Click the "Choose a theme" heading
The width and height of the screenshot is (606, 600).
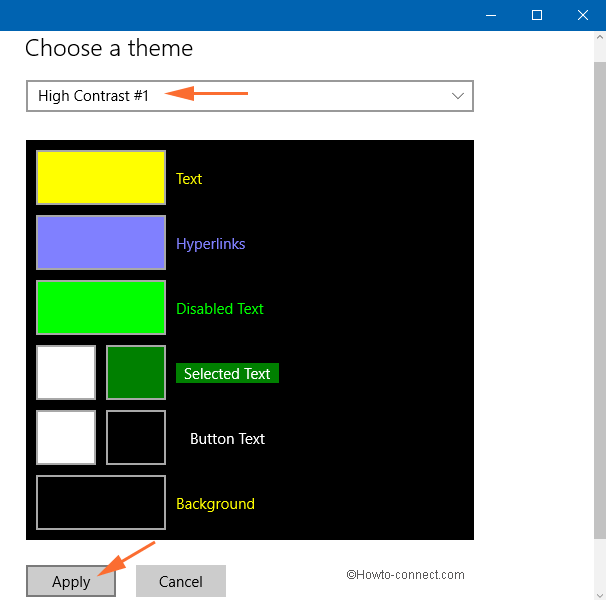tap(109, 48)
